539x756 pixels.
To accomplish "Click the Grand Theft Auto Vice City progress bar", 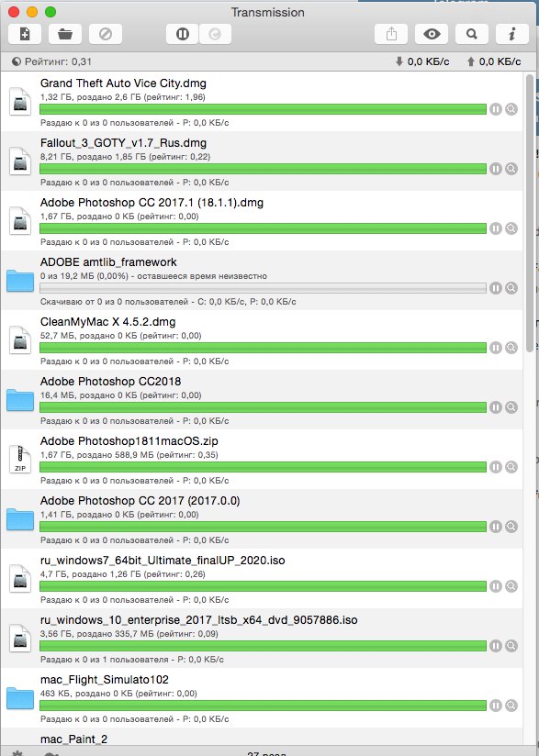I will 263,109.
